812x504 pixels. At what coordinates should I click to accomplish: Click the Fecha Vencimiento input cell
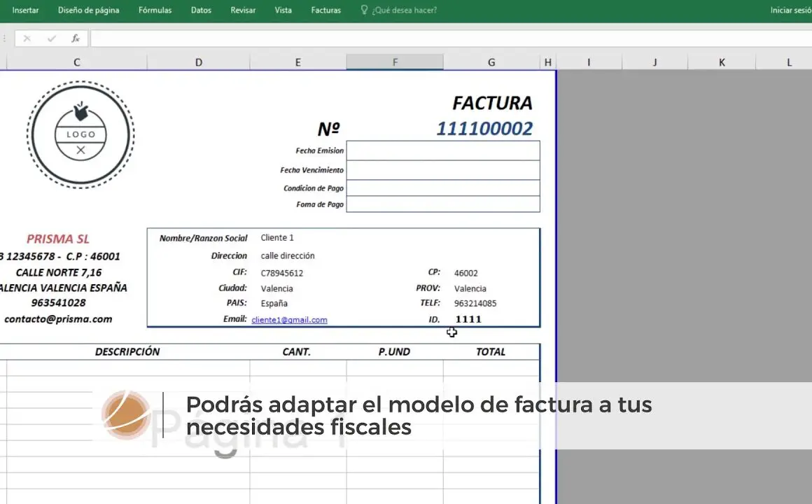tap(443, 170)
